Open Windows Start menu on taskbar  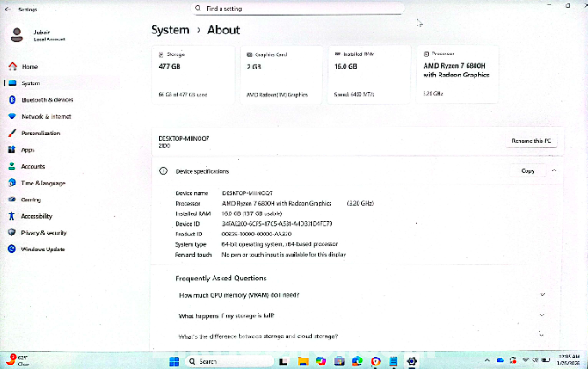173,361
